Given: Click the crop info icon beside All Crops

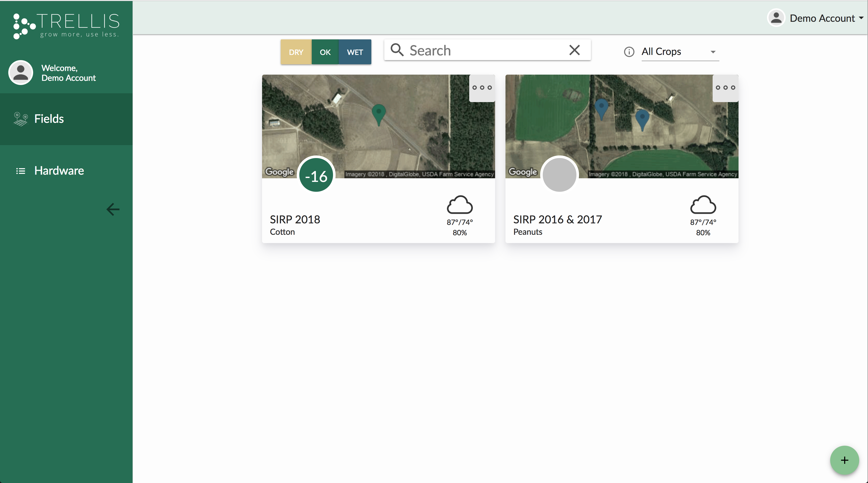Looking at the screenshot, I should click(x=629, y=52).
